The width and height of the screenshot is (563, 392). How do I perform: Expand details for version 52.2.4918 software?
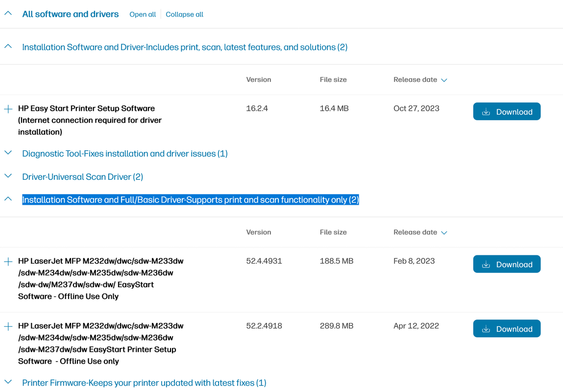(x=8, y=326)
